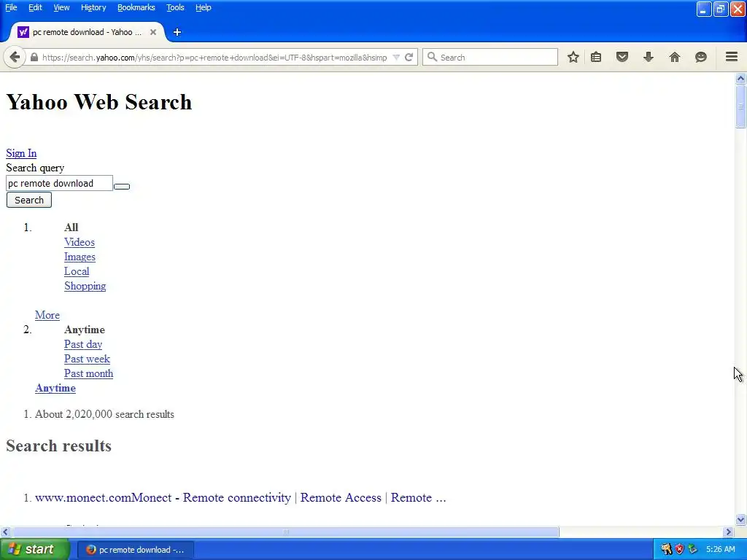The width and height of the screenshot is (747, 560).
Task: Click the 5:26 AM taskbar clock
Action: [720, 550]
